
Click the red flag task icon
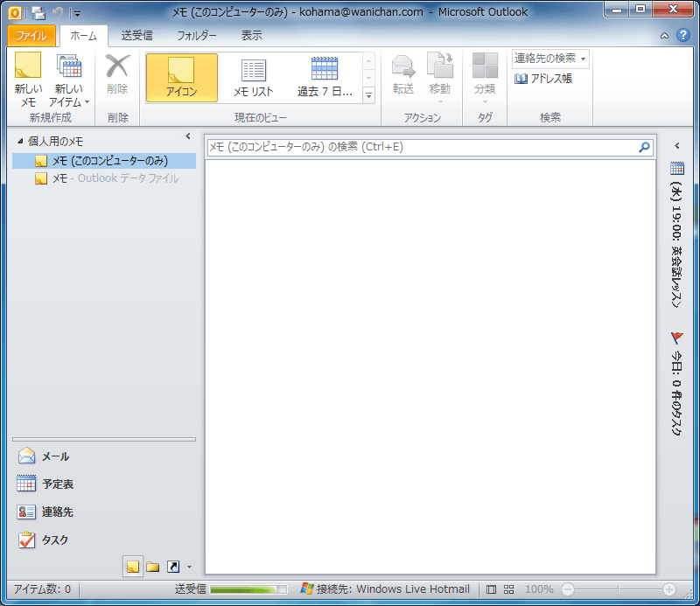676,338
